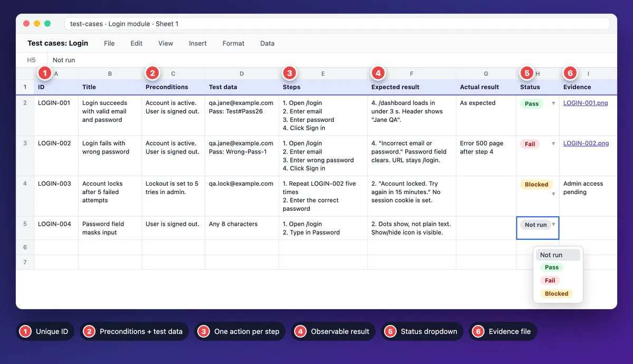Select the Expected result header cell
The width and height of the screenshot is (633, 364).
(411, 87)
